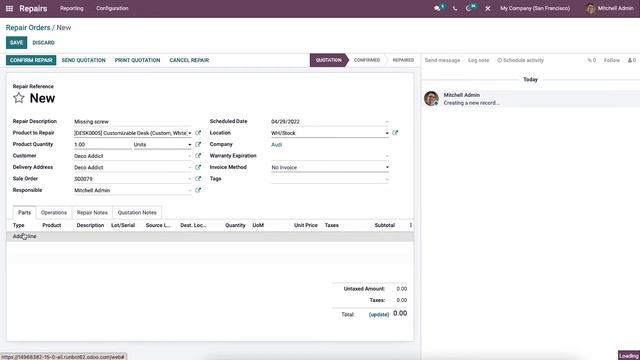Open external link for Product to Repair
The height and width of the screenshot is (360, 640).
tap(198, 133)
